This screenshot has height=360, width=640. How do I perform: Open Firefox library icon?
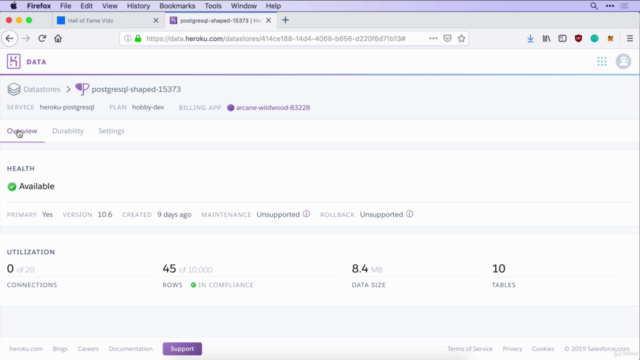tap(546, 38)
